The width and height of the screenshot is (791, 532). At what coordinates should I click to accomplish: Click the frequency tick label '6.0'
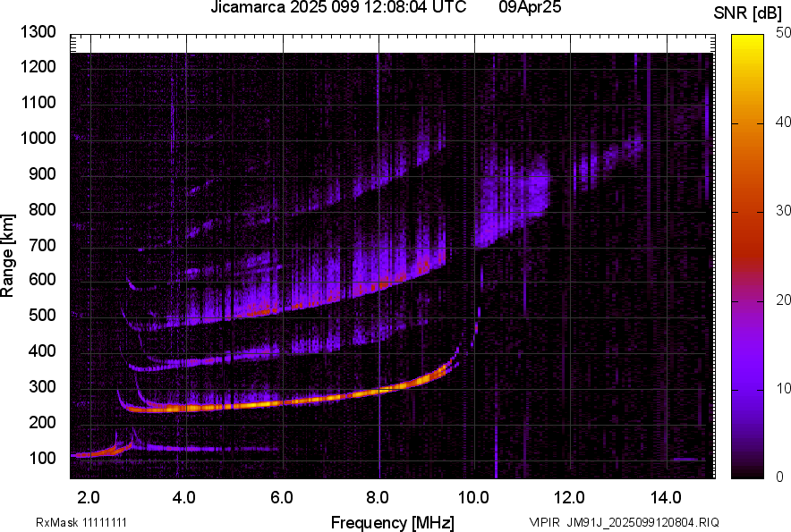pyautogui.click(x=282, y=498)
